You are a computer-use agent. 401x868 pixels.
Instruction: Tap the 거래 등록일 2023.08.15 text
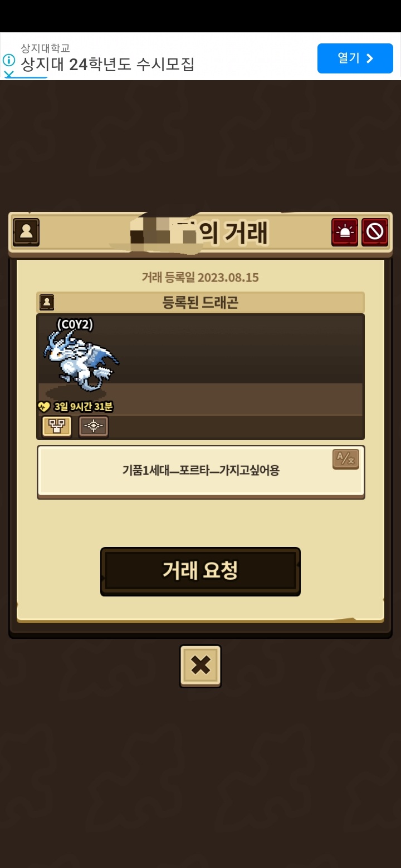pyautogui.click(x=200, y=277)
